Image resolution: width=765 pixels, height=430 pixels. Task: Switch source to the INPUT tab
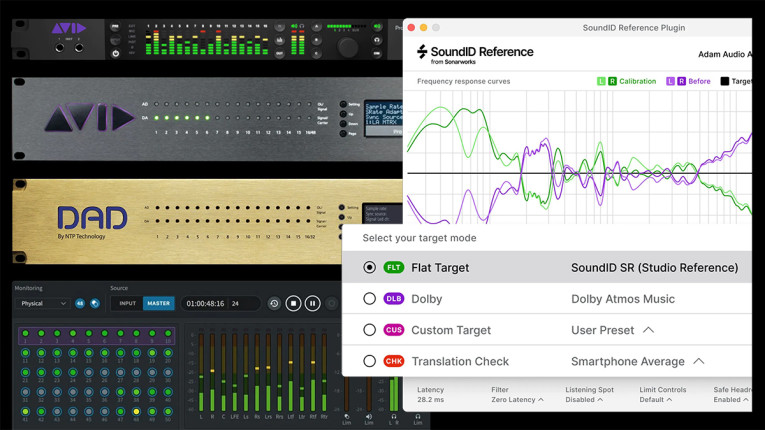(x=127, y=304)
